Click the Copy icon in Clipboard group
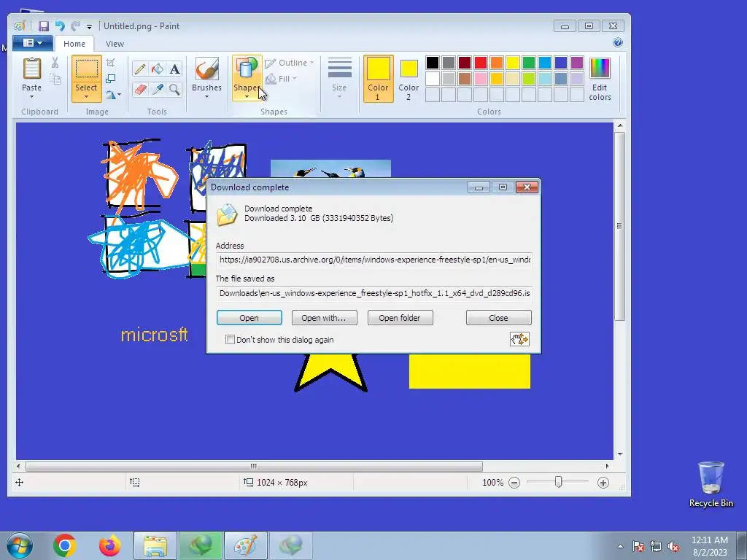 click(x=55, y=79)
